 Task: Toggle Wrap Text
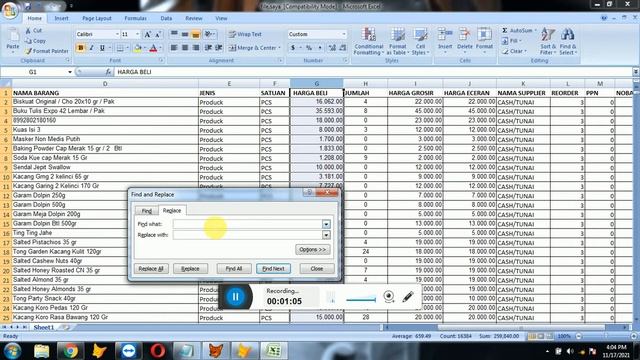tap(245, 34)
